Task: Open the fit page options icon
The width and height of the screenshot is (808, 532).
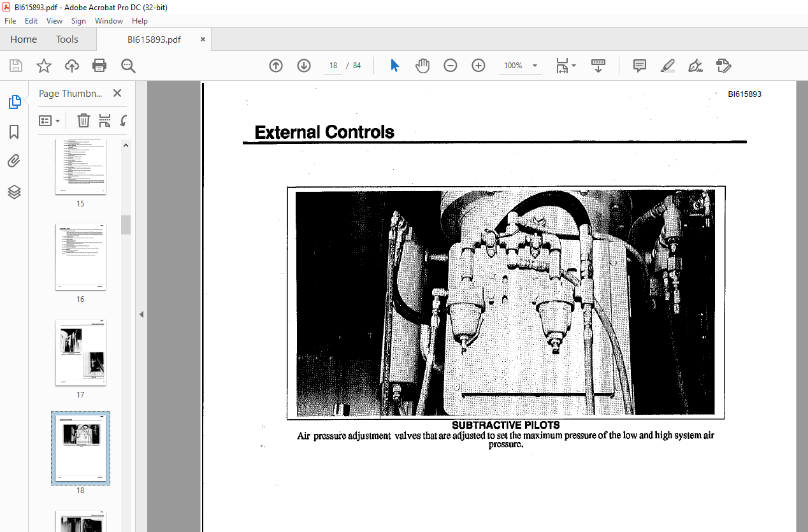Action: point(565,66)
